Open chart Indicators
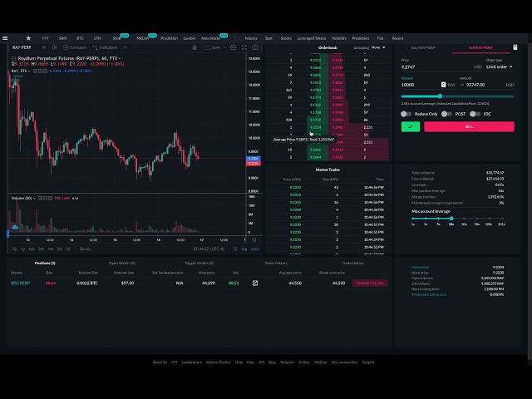 (105, 47)
